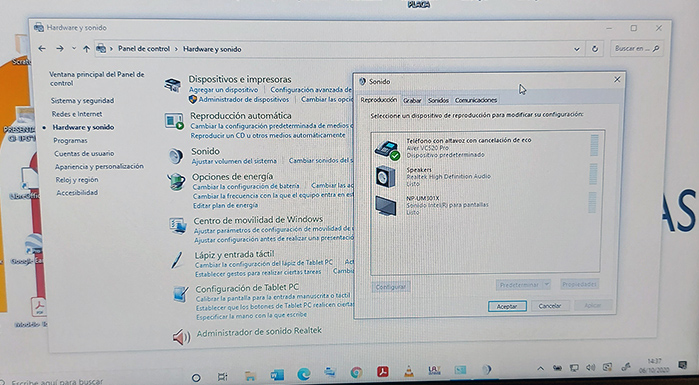699x385 pixels.
Task: Click the Administrador de sonido Realtek speaker icon
Action: tap(181, 337)
